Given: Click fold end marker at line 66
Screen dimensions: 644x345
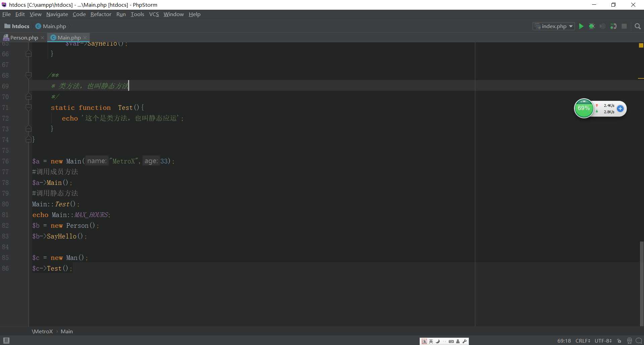Looking at the screenshot, I should 29,54.
